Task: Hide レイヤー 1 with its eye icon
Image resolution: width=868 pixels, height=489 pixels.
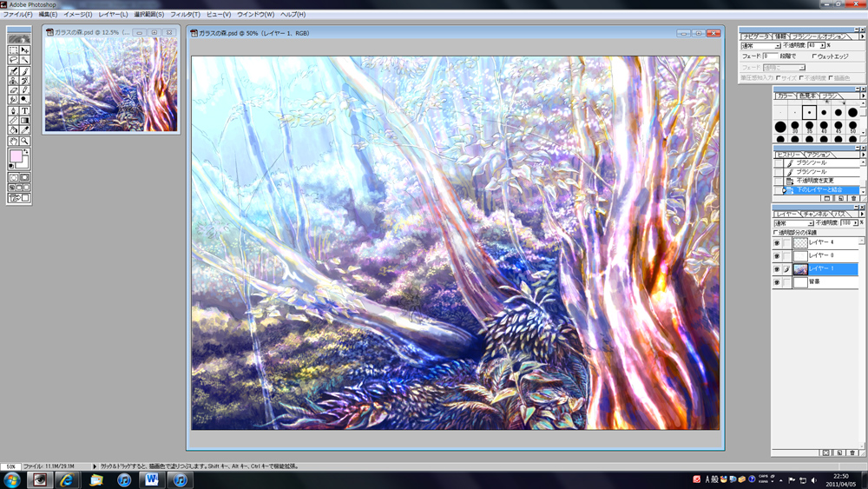Action: pos(777,269)
